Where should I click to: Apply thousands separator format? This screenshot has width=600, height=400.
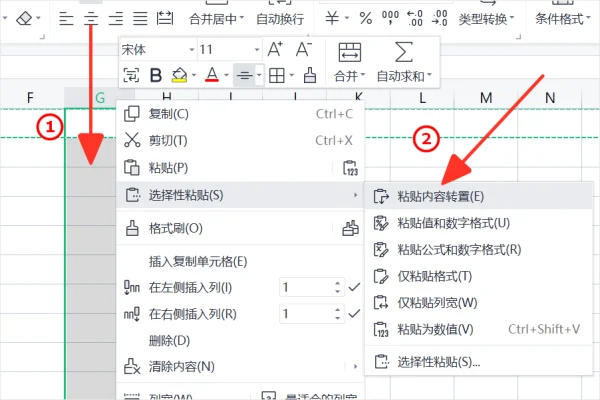(390, 18)
